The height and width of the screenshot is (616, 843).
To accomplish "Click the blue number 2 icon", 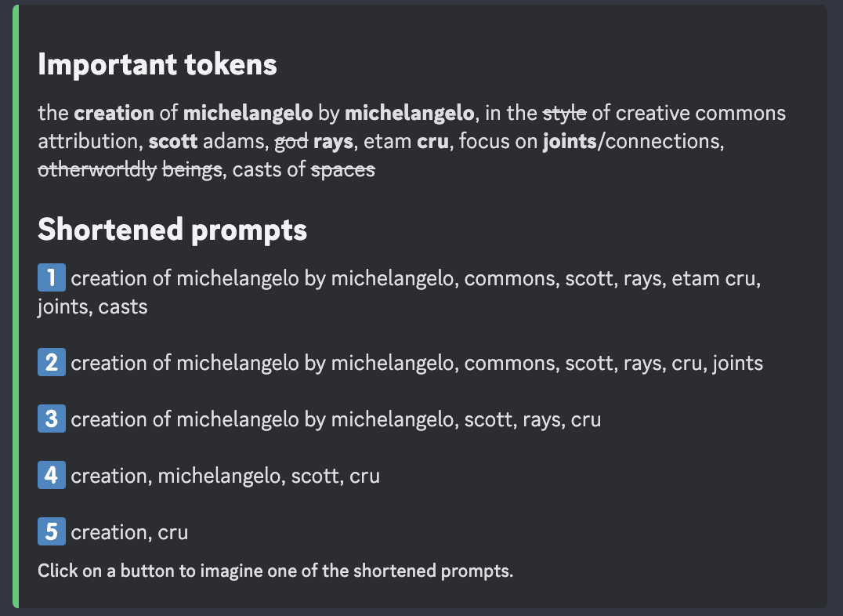I will [51, 363].
